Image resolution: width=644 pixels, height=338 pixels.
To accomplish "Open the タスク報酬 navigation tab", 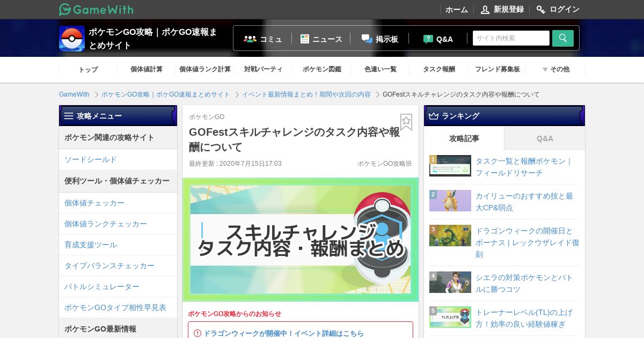I will [439, 69].
